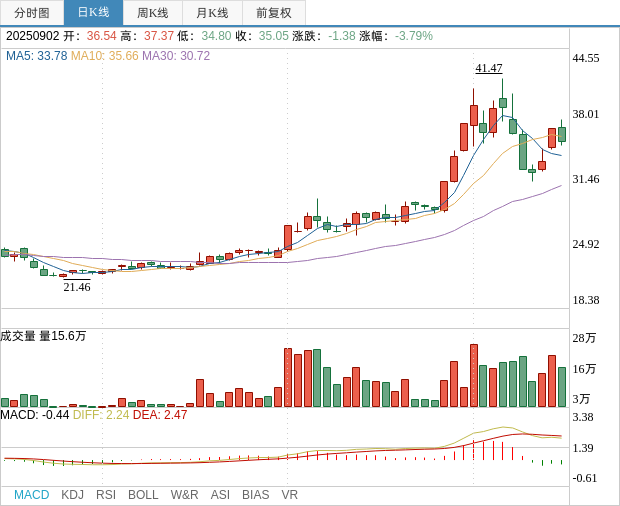Click the high price 37.37
620x506 pixels.
159,36
